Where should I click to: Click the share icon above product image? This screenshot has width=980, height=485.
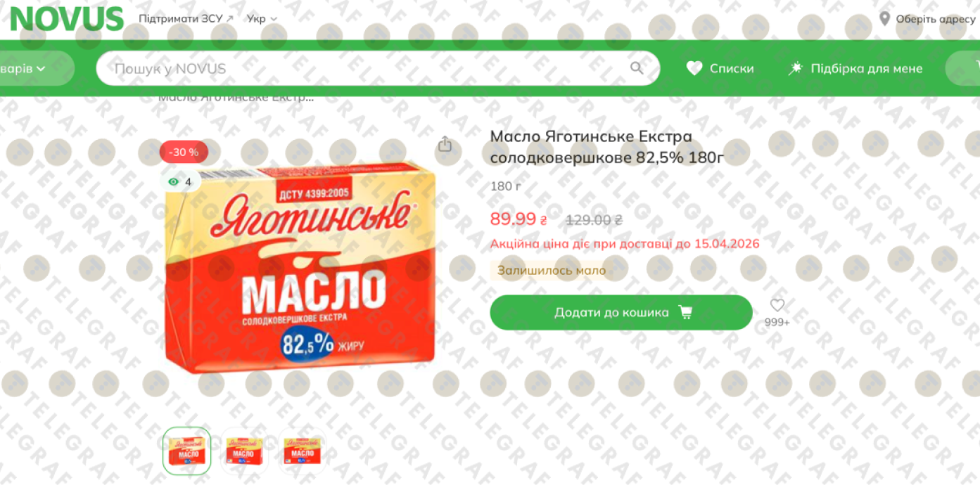click(445, 144)
